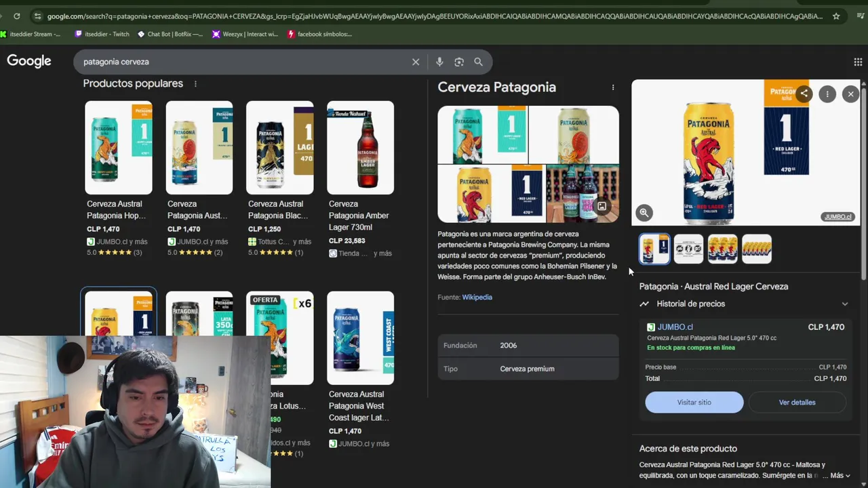Open Productos populares three-dot options

[195, 84]
